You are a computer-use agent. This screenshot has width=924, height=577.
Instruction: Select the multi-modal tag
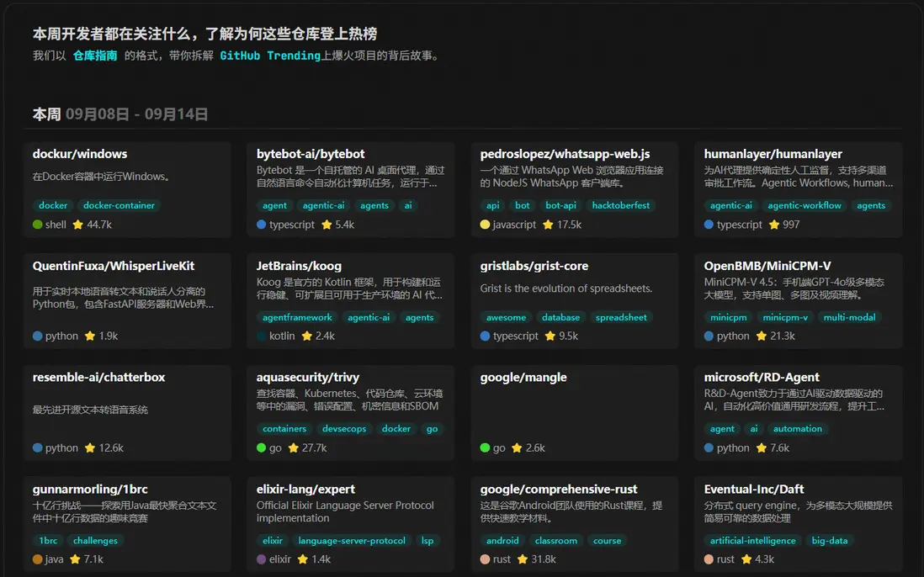pyautogui.click(x=849, y=317)
